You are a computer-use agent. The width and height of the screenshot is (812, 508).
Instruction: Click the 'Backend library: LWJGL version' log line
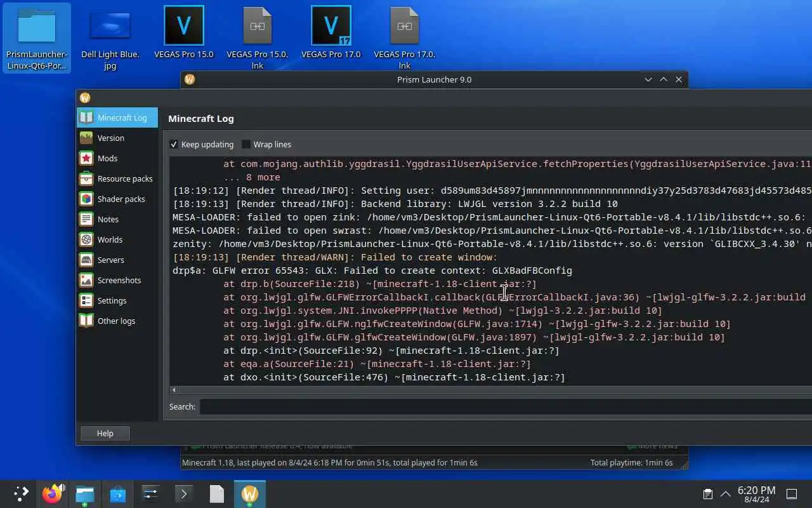coord(395,204)
